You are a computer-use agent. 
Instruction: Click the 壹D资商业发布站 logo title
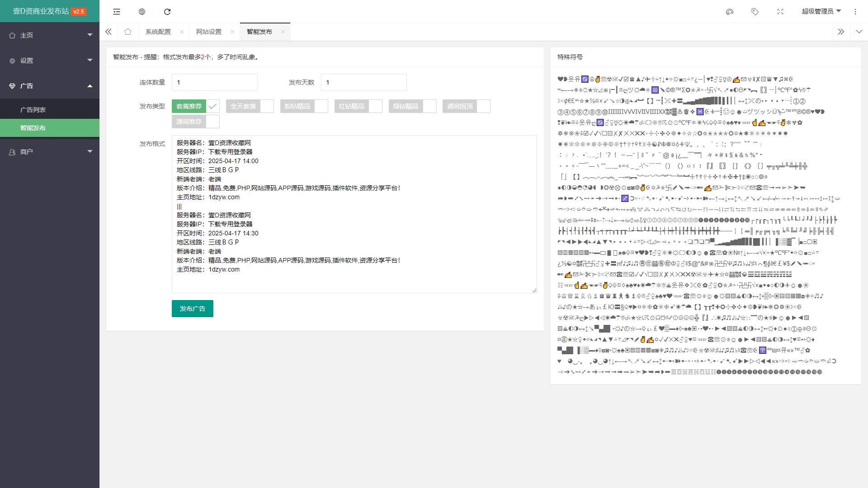point(41,11)
